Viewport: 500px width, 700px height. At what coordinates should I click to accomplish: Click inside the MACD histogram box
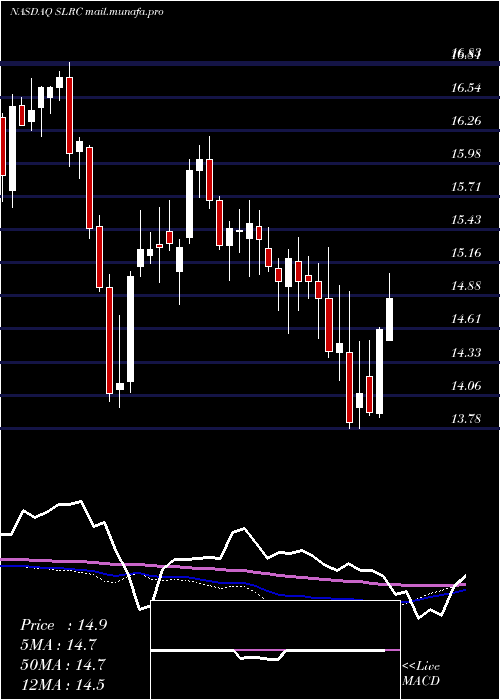tap(275, 650)
